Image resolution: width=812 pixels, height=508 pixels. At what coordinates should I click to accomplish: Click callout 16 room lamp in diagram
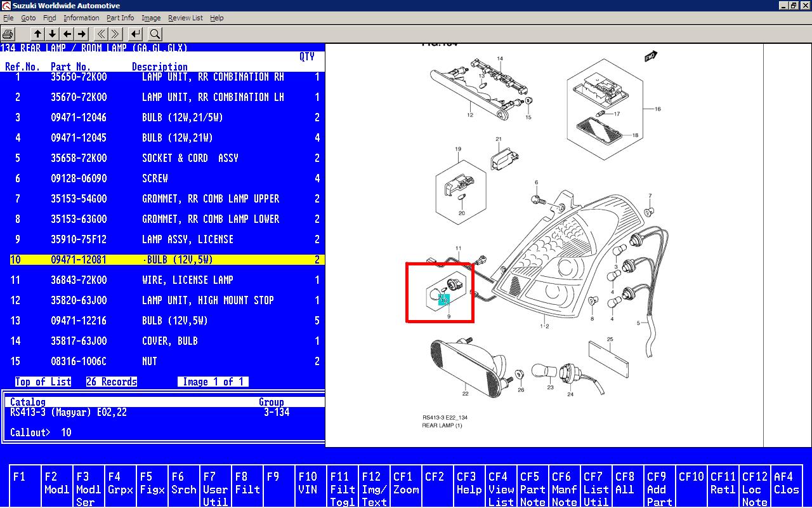pyautogui.click(x=658, y=109)
